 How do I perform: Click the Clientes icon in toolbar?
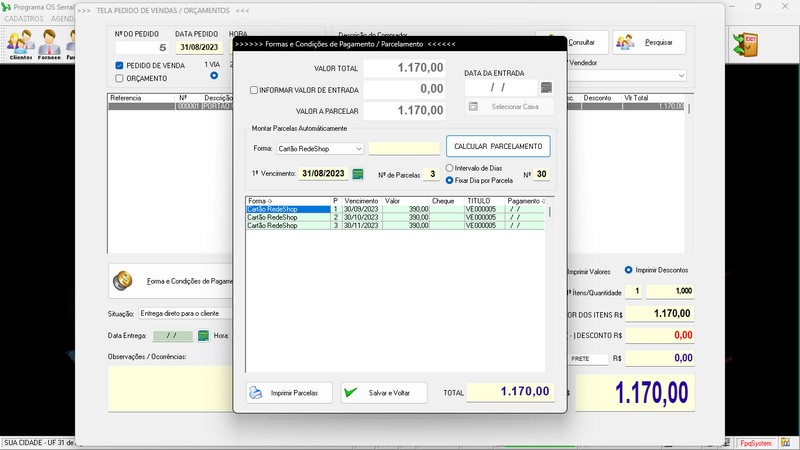coord(20,44)
